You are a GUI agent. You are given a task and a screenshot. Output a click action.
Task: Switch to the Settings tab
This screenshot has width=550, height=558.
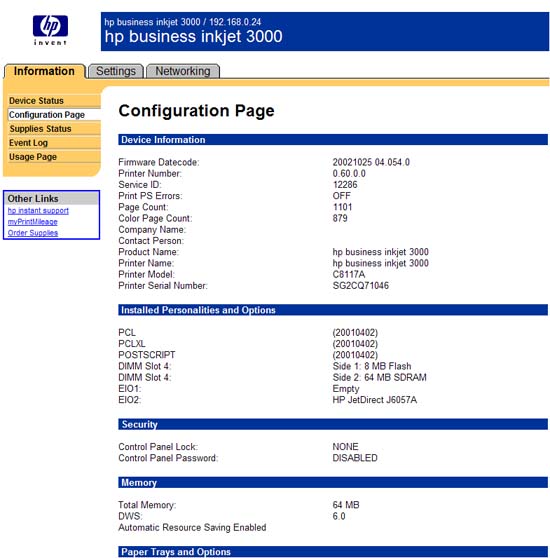pyautogui.click(x=116, y=71)
